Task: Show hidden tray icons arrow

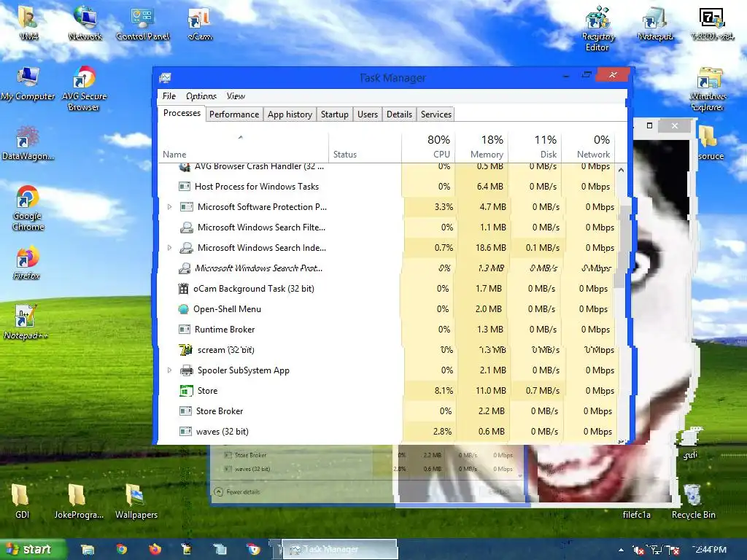Action: (x=621, y=550)
